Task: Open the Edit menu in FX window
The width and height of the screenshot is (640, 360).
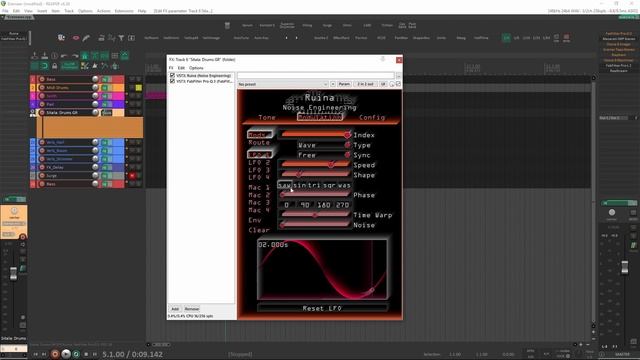Action: tap(181, 68)
